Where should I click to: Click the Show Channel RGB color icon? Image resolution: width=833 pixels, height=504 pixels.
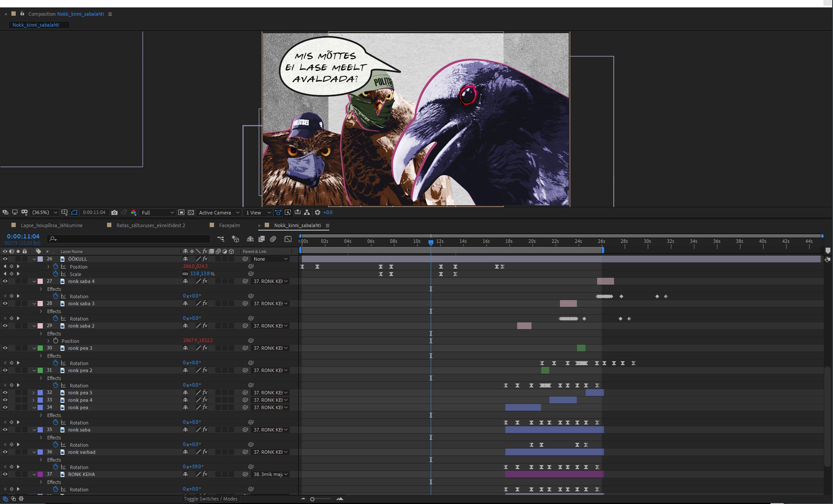point(134,213)
